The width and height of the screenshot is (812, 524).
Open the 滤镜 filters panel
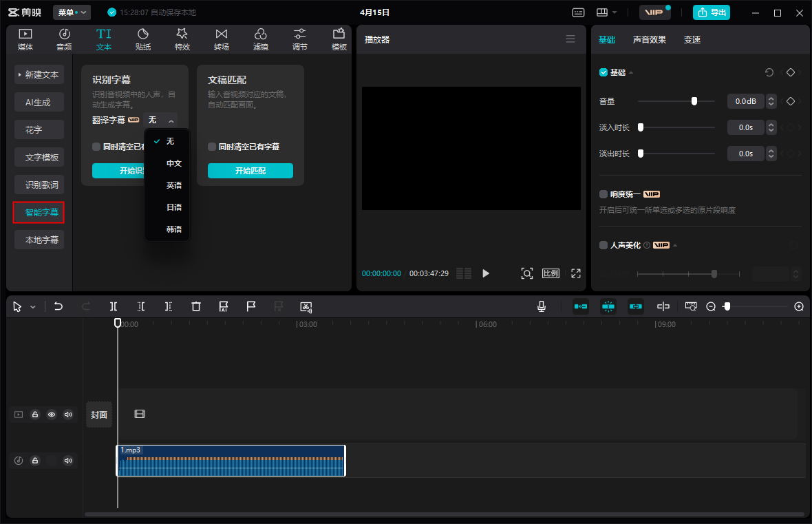[x=261, y=39]
